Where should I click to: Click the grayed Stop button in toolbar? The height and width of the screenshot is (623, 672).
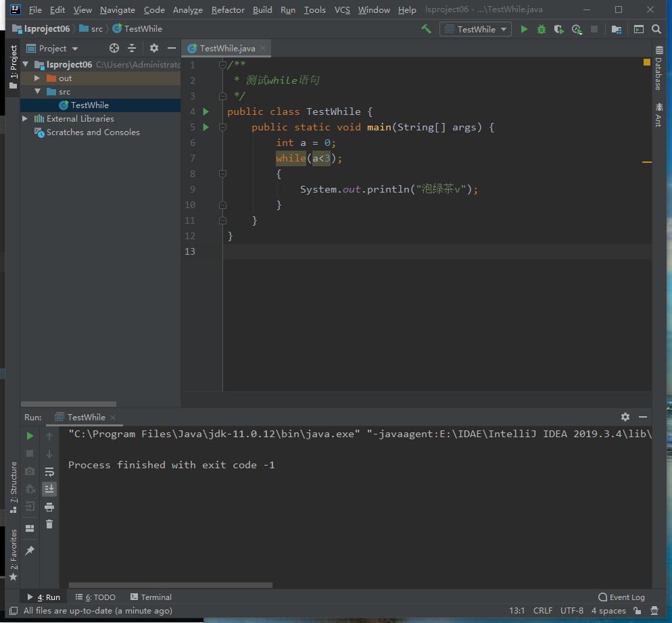coord(594,29)
